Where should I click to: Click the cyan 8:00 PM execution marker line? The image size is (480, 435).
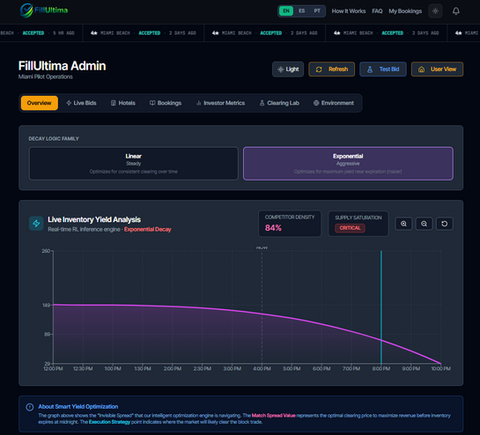(381, 307)
